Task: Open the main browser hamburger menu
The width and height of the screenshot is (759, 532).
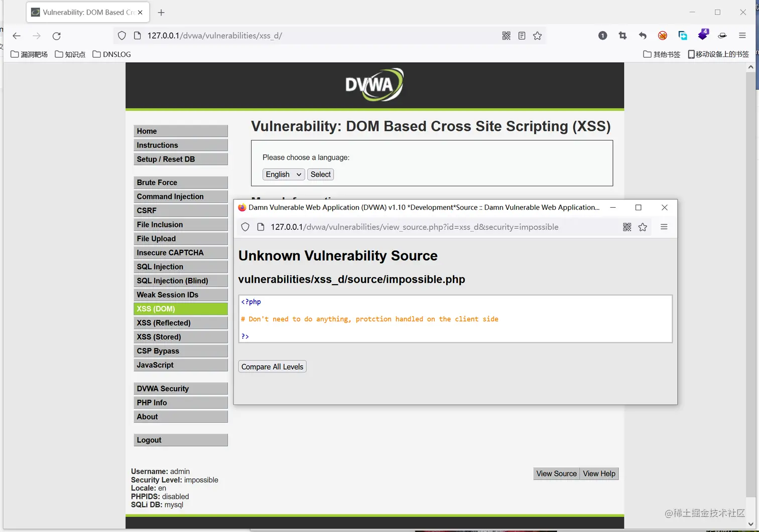Action: click(x=742, y=36)
